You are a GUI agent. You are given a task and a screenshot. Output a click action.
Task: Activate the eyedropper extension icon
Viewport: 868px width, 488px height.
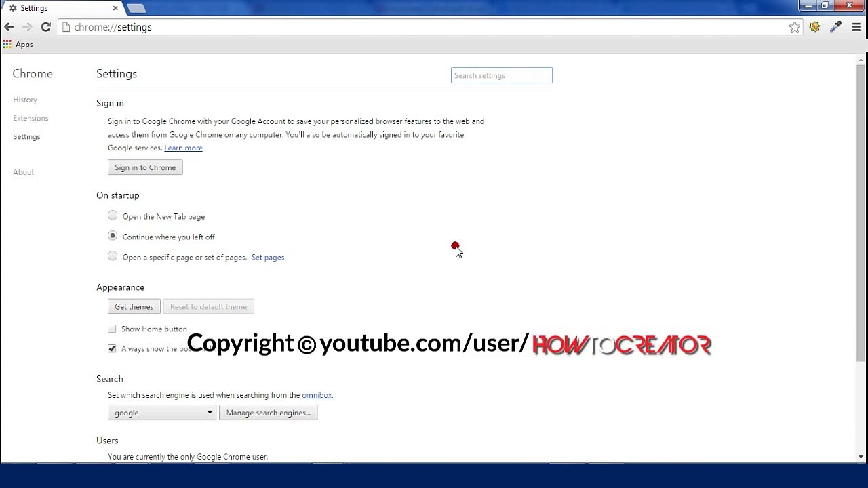tap(836, 27)
